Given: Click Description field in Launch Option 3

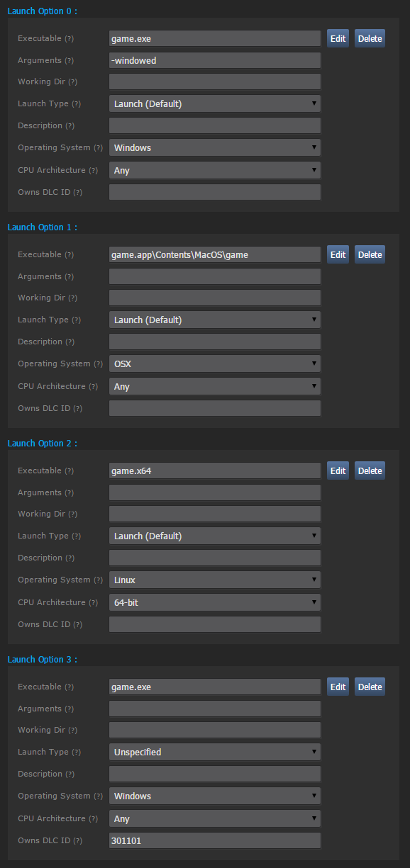Looking at the screenshot, I should [x=215, y=774].
